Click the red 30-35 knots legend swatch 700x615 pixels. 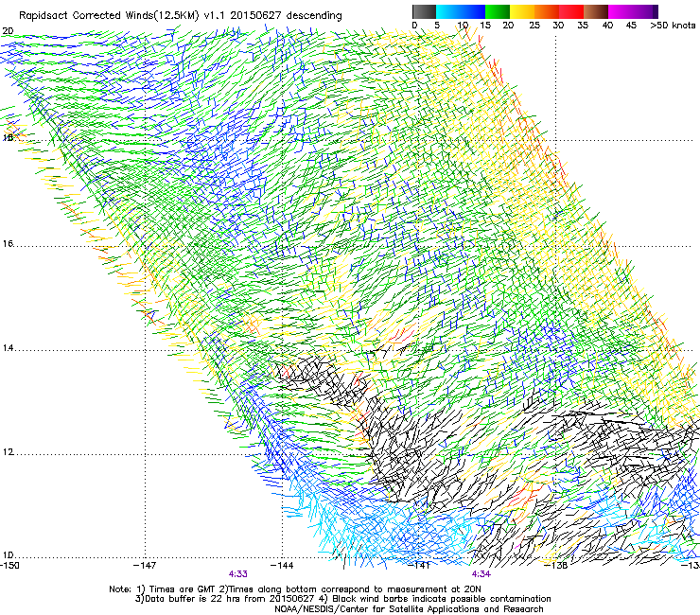click(x=571, y=11)
